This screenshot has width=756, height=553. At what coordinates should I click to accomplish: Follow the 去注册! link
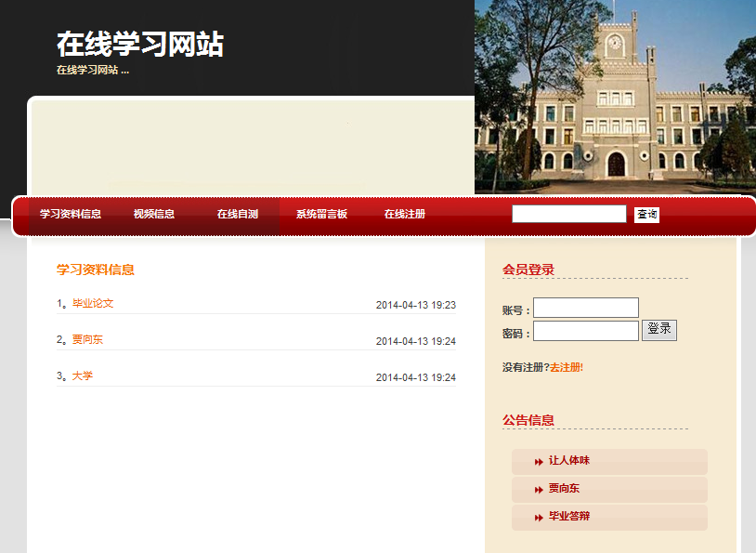[x=567, y=367]
